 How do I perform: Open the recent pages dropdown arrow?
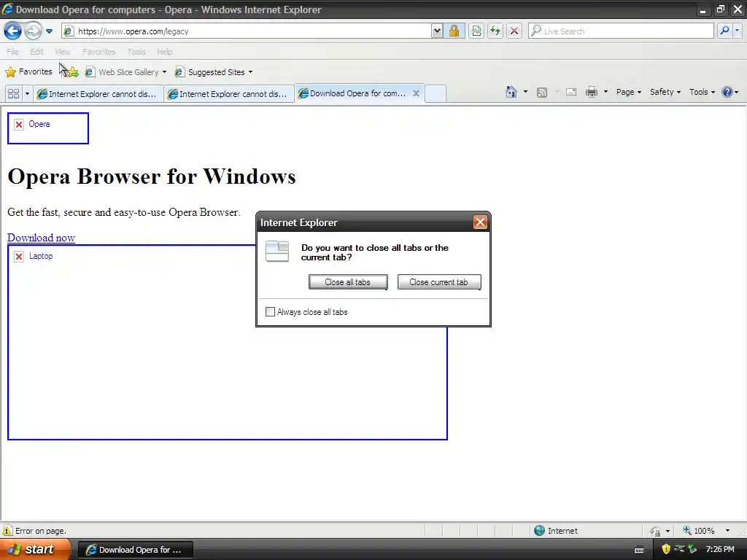49,31
